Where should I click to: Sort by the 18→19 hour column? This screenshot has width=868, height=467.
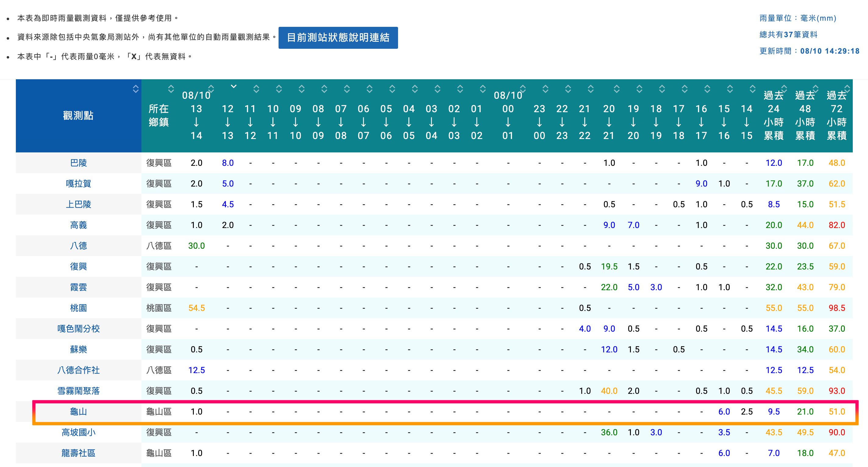[x=662, y=89]
